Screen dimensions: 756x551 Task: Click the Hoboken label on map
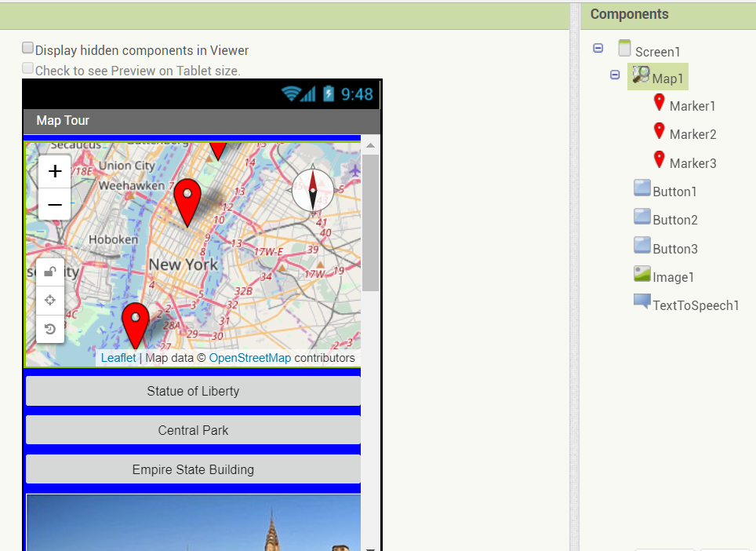[x=113, y=239]
